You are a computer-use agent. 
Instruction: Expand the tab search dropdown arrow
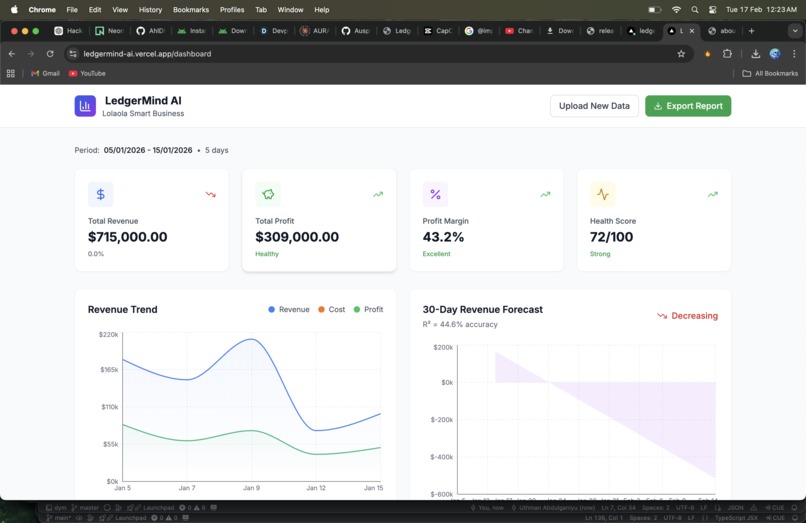pos(795,31)
